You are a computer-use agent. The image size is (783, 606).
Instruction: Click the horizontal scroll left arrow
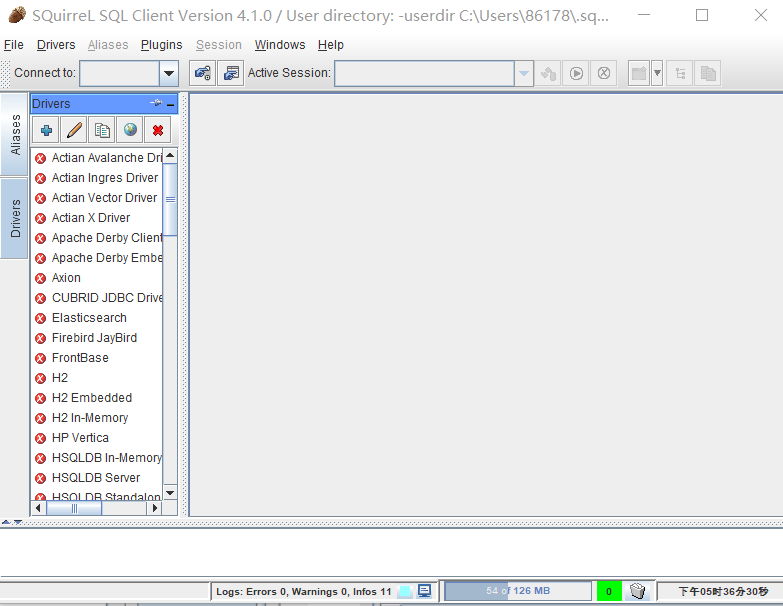click(38, 508)
